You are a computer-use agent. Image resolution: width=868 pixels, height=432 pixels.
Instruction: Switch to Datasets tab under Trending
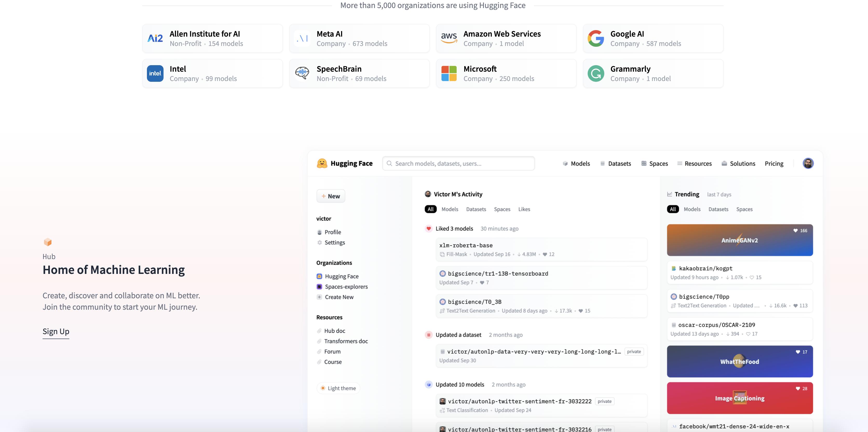pyautogui.click(x=718, y=209)
